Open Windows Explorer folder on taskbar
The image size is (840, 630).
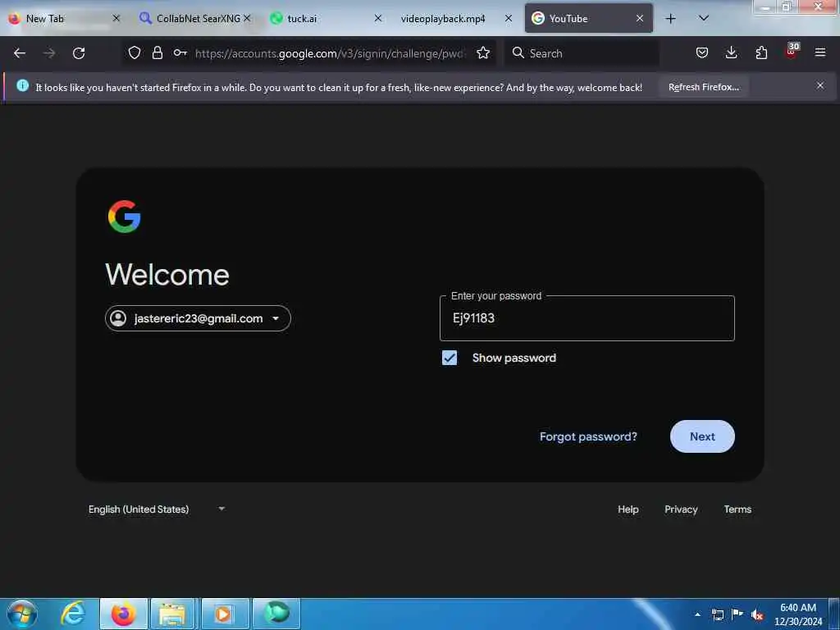pyautogui.click(x=172, y=614)
